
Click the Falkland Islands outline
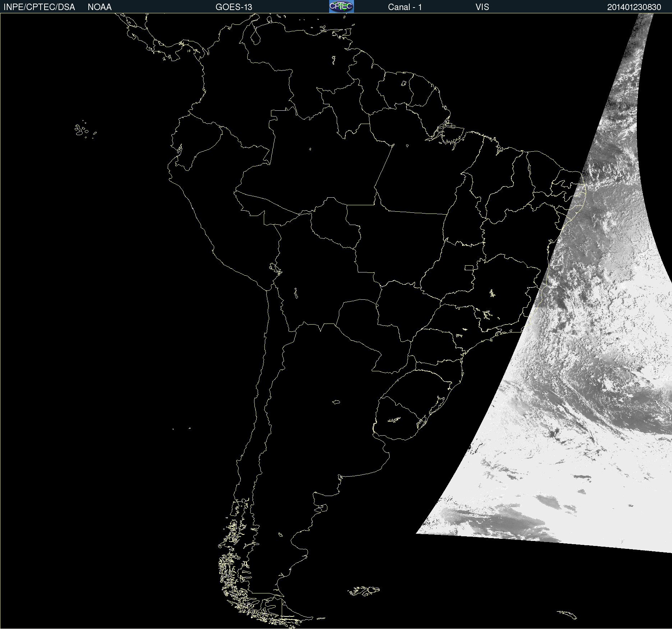coord(364,591)
